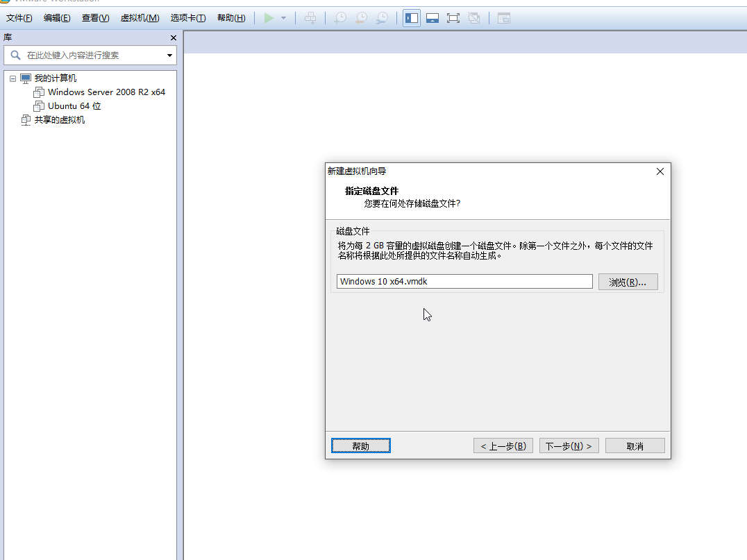Viewport: 747px width, 560px height.
Task: Open the 选项卡(T) menu
Action: click(x=188, y=18)
